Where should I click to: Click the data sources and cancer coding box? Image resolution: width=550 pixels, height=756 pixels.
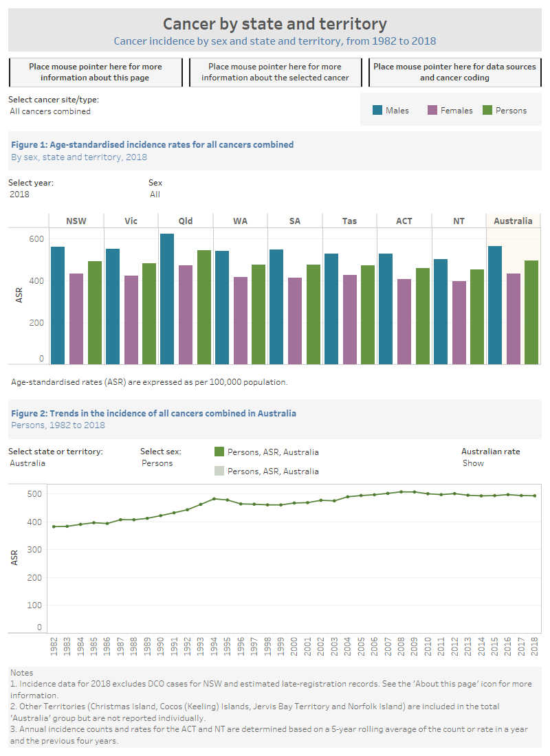[x=454, y=71]
